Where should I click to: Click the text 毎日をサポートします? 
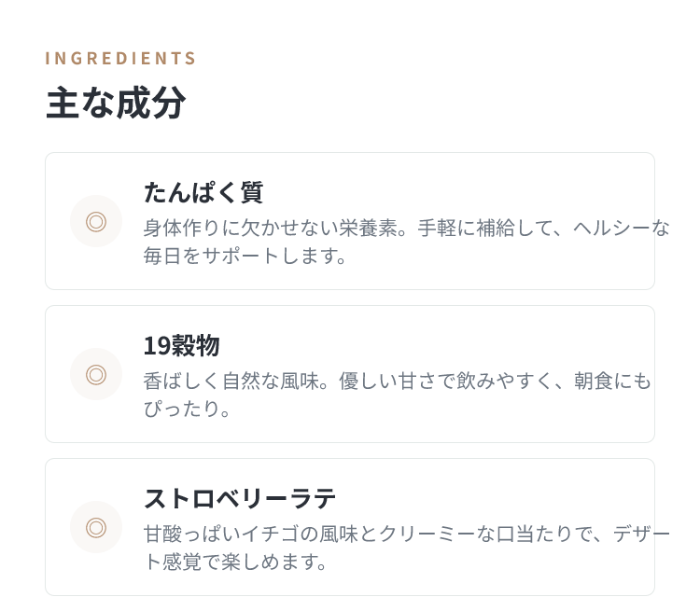point(245,257)
